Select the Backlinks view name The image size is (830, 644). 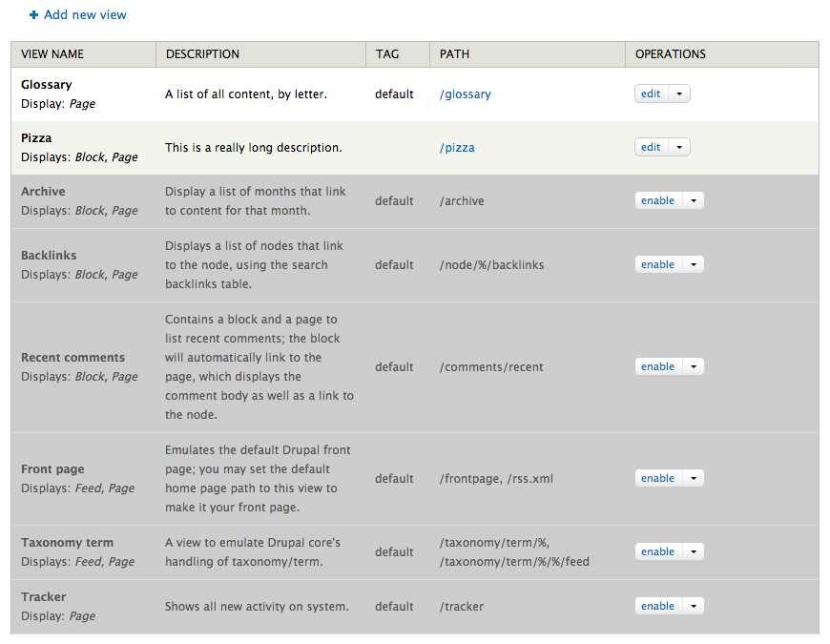click(49, 256)
